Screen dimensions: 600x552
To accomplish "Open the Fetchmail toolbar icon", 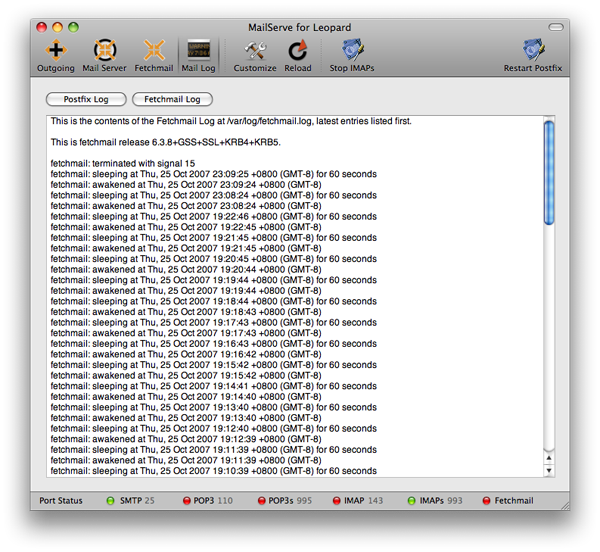I will tap(154, 50).
